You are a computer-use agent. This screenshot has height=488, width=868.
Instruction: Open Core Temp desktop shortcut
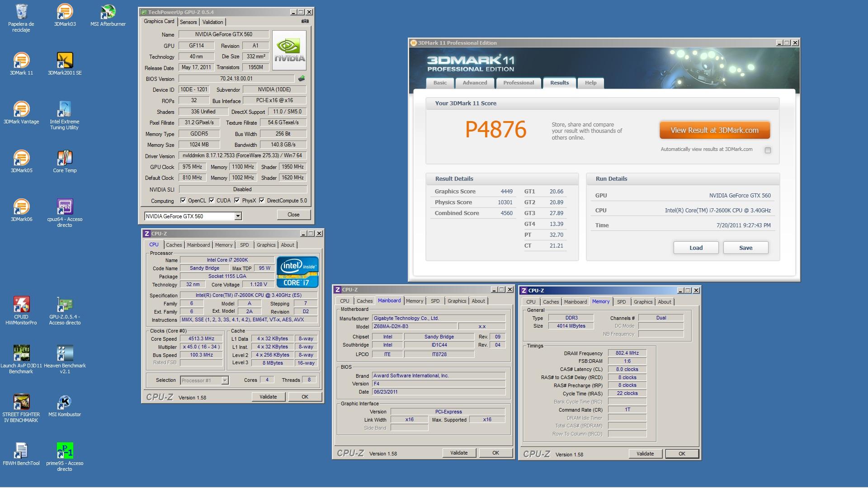pos(65,161)
